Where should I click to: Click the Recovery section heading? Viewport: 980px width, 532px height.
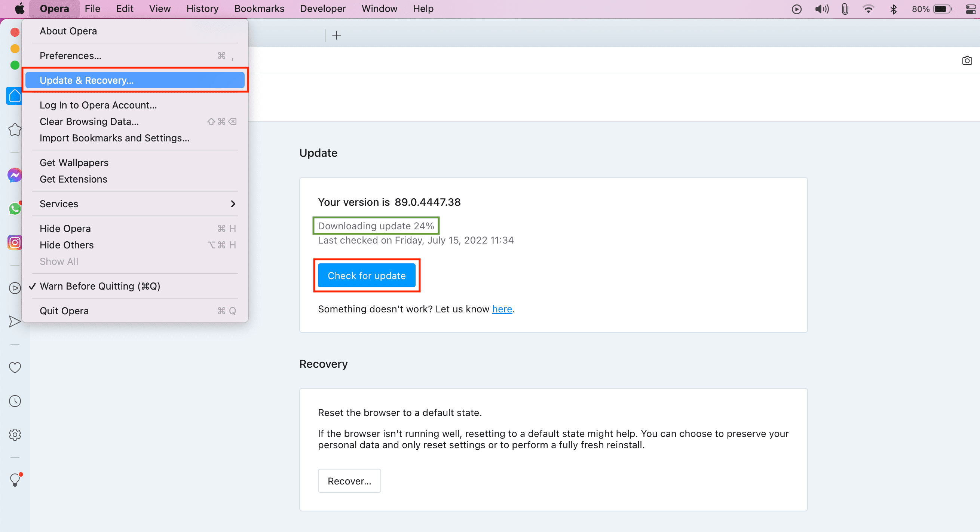pyautogui.click(x=324, y=364)
